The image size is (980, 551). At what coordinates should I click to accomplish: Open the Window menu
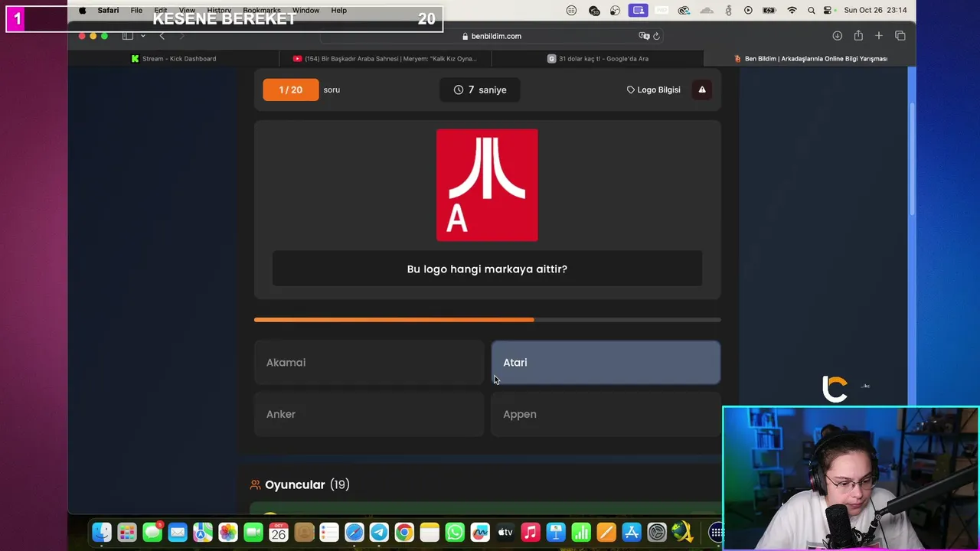coord(305,10)
